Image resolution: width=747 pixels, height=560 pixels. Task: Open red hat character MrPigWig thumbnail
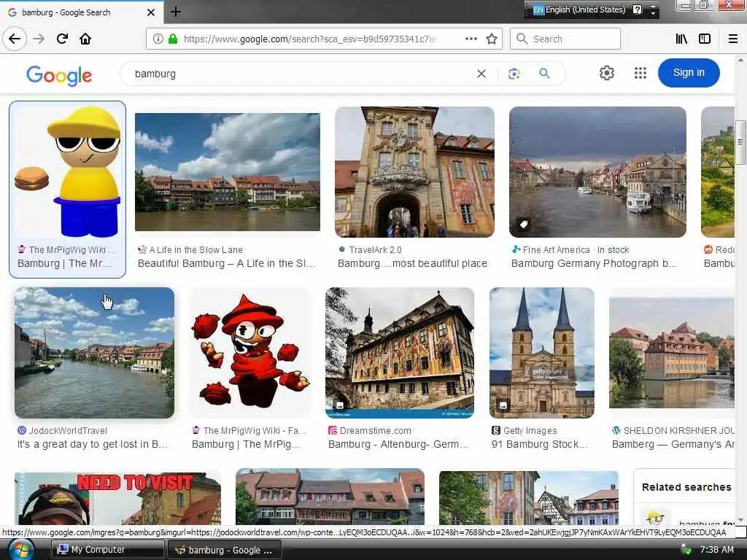point(250,353)
